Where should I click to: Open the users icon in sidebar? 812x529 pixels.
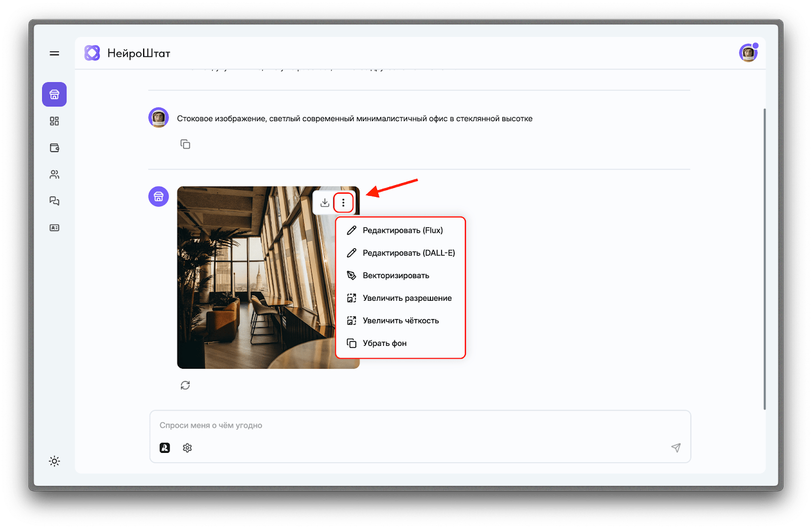54,174
